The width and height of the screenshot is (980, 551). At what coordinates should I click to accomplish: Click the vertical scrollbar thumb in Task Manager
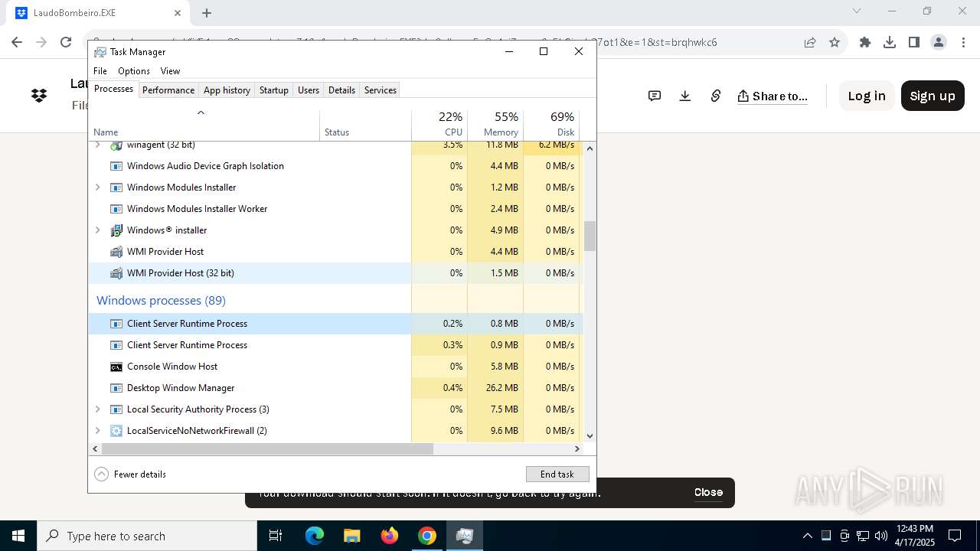point(590,236)
